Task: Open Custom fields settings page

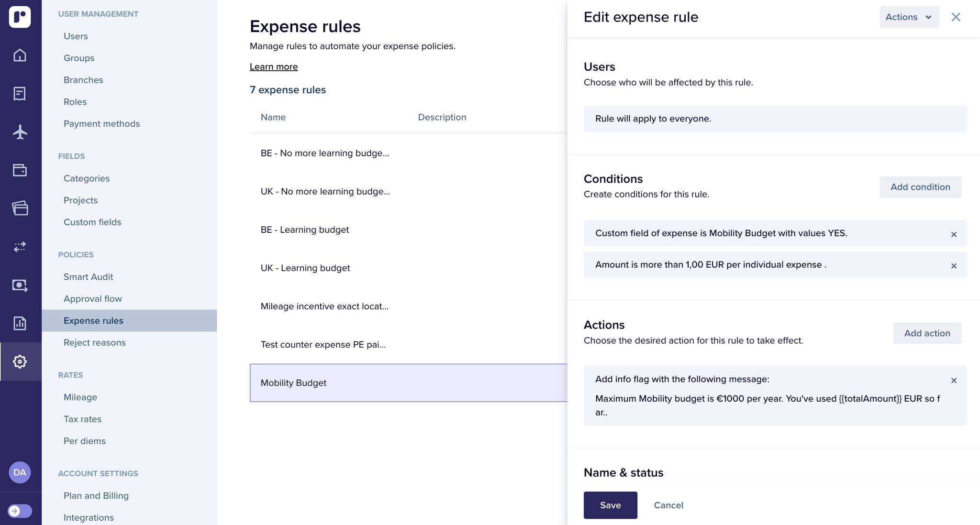Action: [x=92, y=222]
